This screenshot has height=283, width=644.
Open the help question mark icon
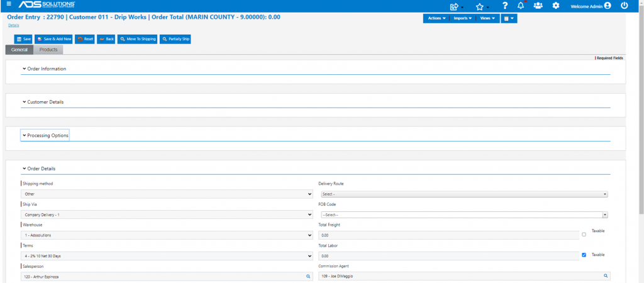click(505, 6)
